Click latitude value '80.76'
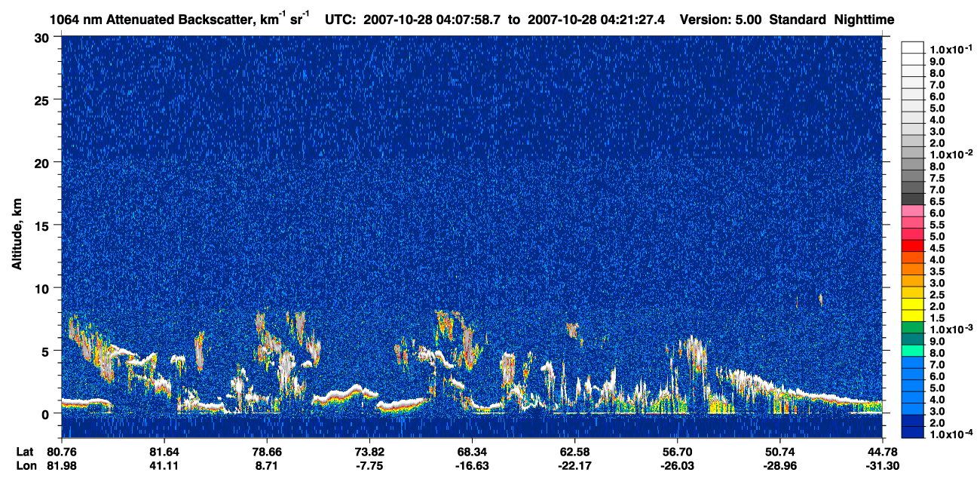This screenshot has width=980, height=503. 61,451
